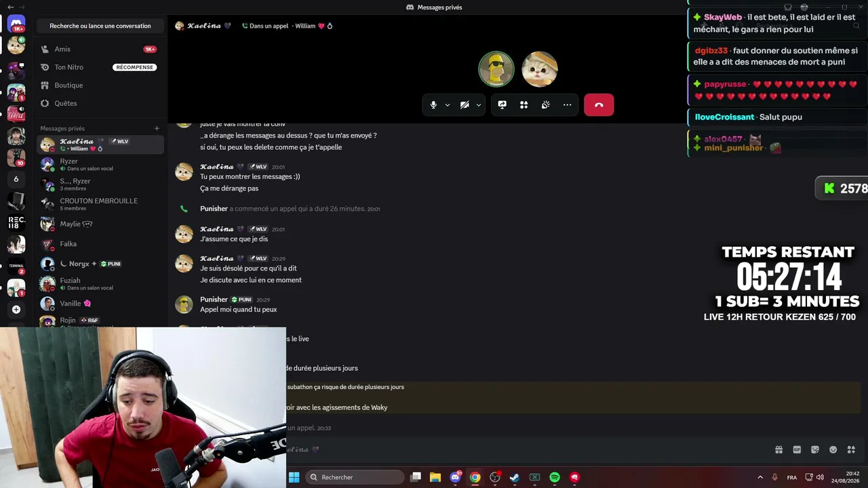Open the S..., Ryzer group conversation

[100, 184]
